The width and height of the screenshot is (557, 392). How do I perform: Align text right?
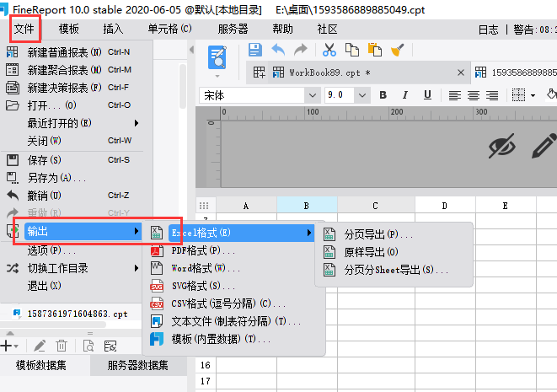(492, 95)
